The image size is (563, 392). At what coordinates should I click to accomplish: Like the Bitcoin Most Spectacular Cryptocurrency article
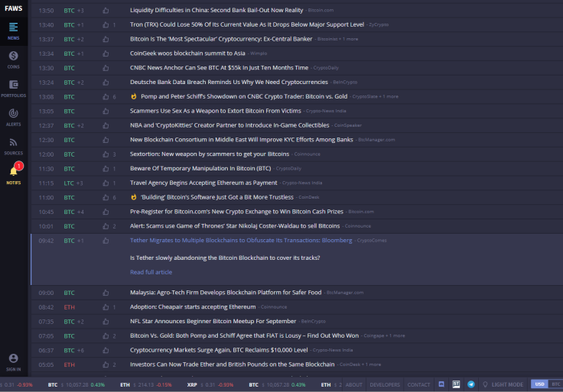[106, 39]
